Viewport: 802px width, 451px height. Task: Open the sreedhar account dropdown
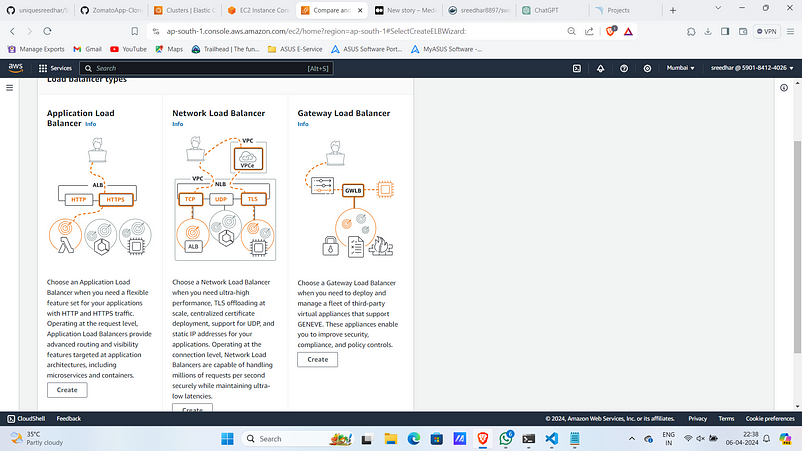[752, 68]
